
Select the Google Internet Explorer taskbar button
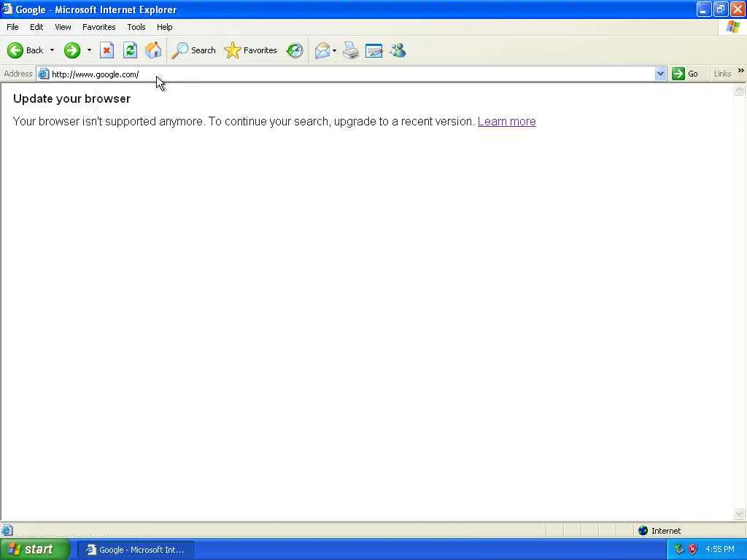pyautogui.click(x=135, y=550)
